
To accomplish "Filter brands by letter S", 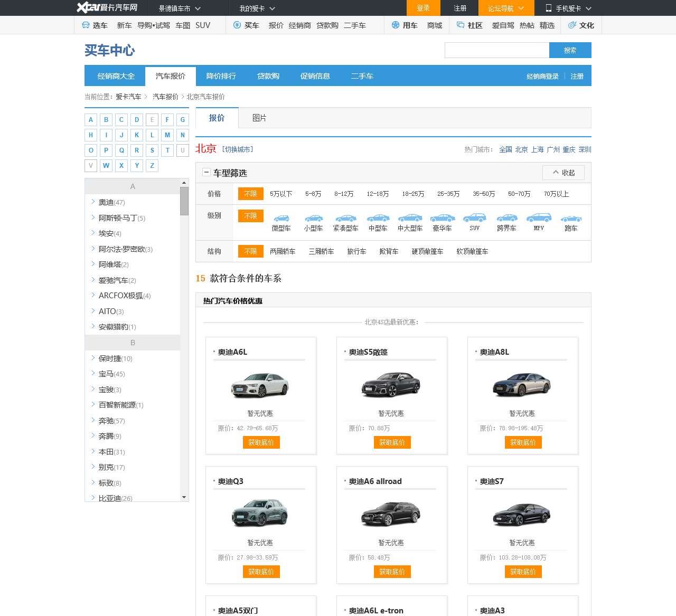I will (152, 150).
